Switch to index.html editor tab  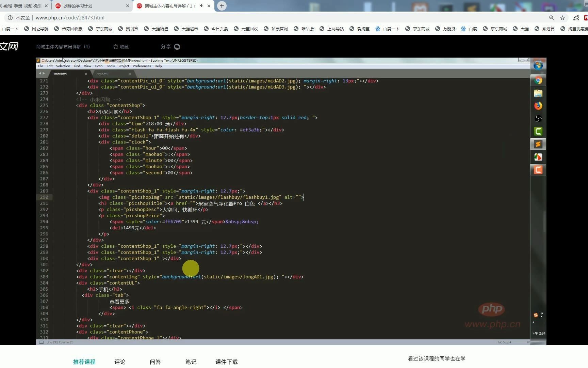pyautogui.click(x=68, y=74)
